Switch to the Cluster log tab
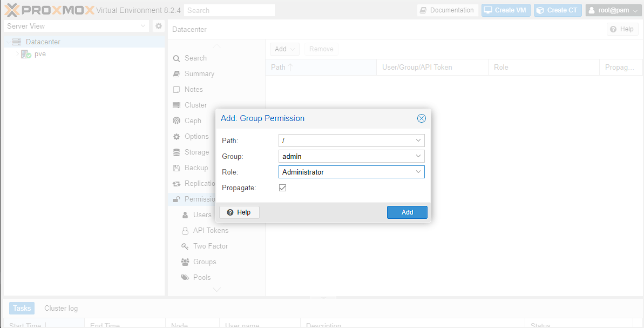 [x=60, y=308]
